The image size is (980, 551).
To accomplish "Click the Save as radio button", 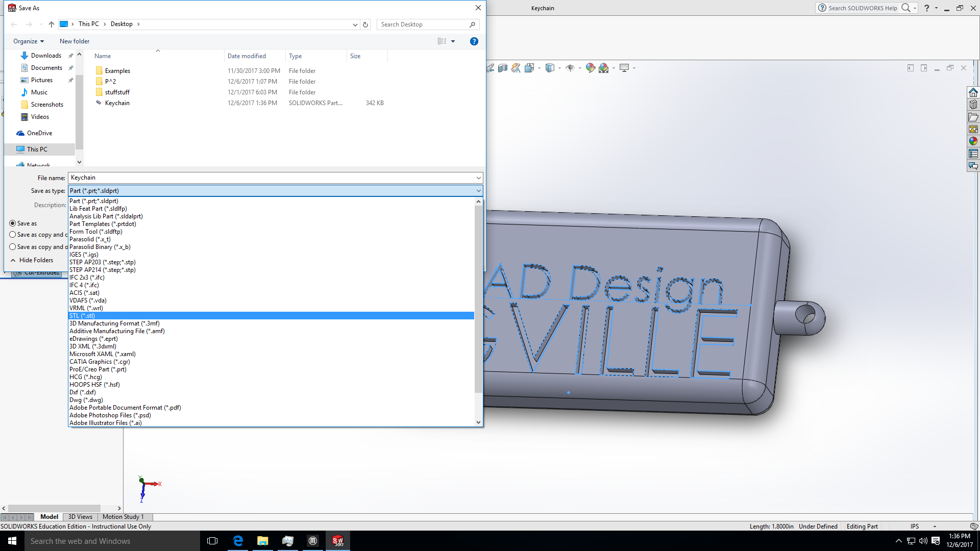I will tap(12, 222).
